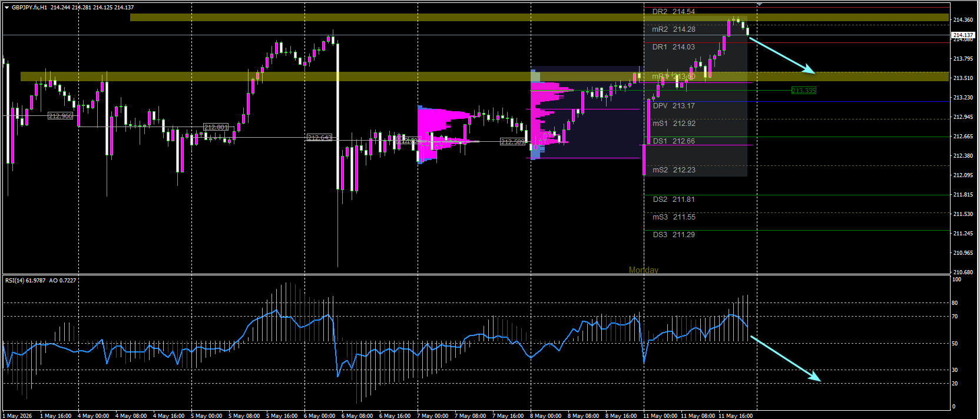Click the DS2 211.81 support label
The image size is (980, 419).
[674, 199]
